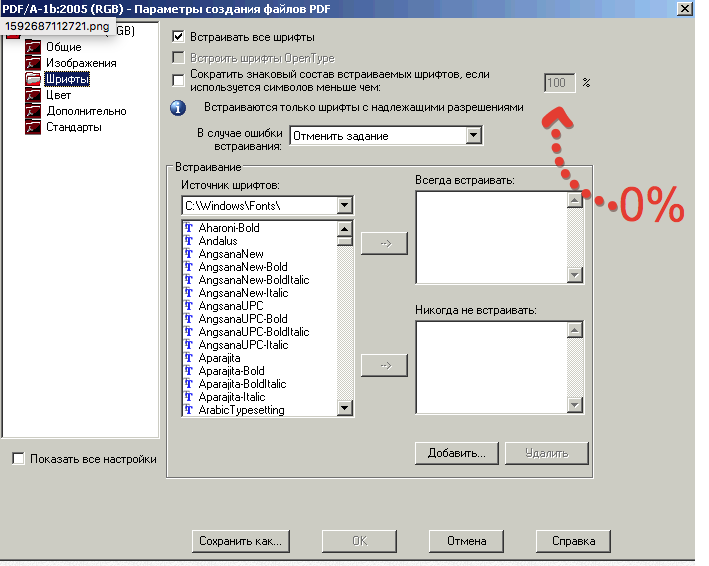Check Показать все настройки

coord(19,458)
